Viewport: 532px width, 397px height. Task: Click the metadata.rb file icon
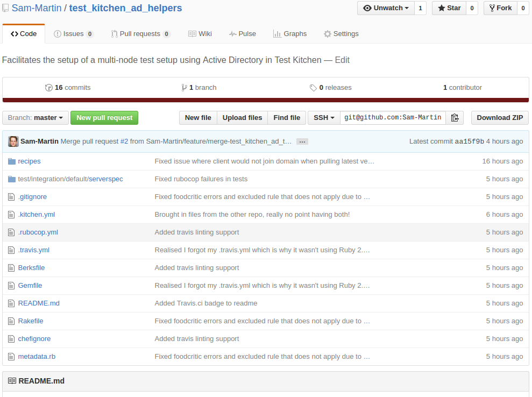(11, 357)
